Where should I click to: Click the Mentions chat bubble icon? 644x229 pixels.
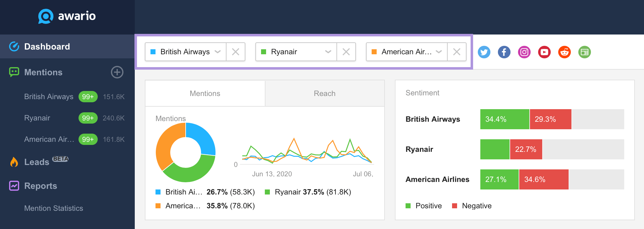(14, 72)
